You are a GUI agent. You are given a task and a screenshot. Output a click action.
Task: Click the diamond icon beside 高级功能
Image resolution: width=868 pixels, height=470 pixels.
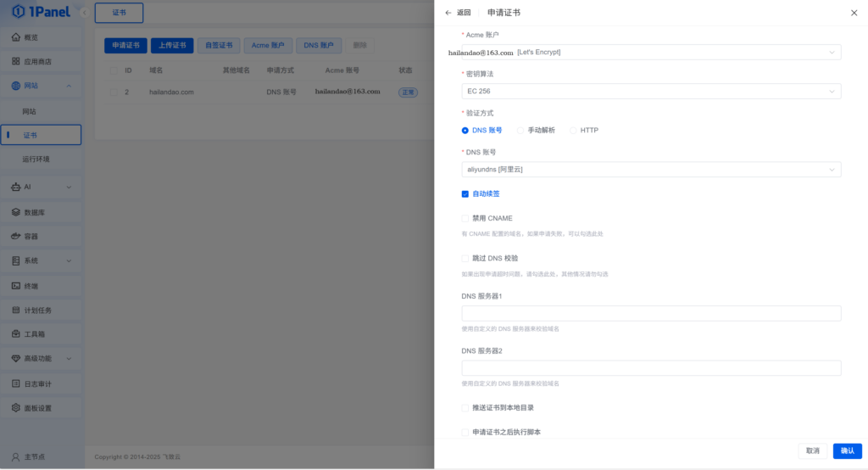(x=15, y=358)
